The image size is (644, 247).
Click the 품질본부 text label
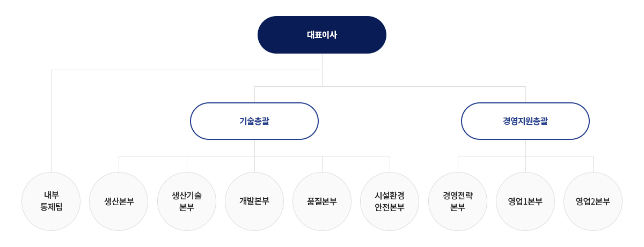click(x=322, y=201)
